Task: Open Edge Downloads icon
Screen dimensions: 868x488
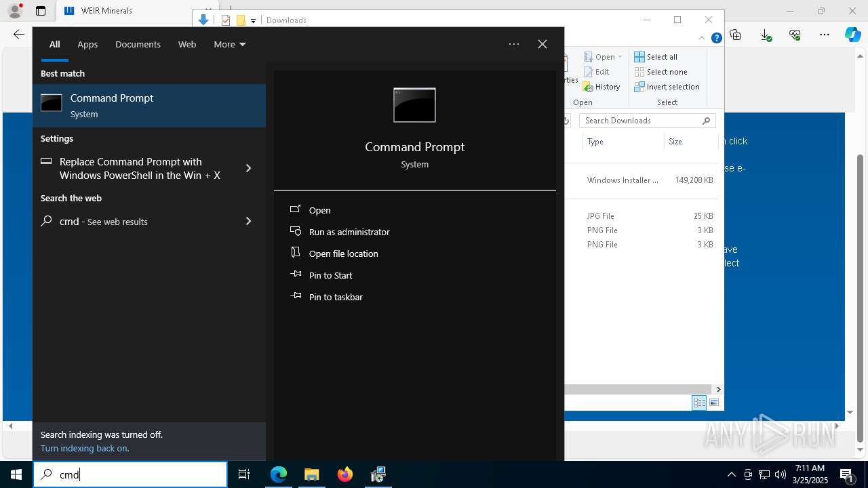Action: (766, 35)
